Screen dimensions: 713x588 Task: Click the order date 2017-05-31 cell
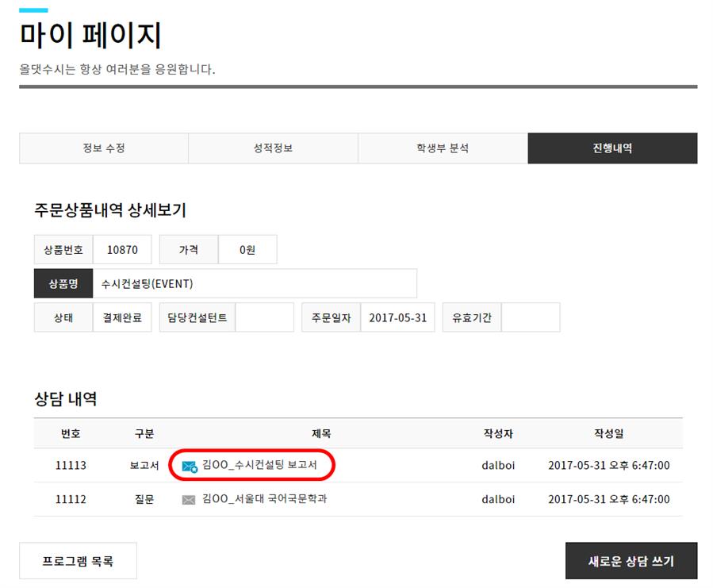397,317
